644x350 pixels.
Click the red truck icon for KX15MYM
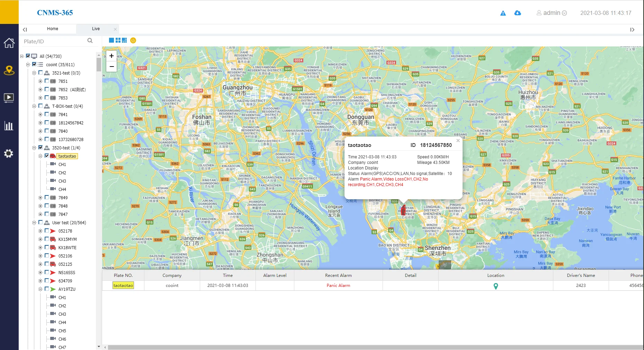point(53,239)
